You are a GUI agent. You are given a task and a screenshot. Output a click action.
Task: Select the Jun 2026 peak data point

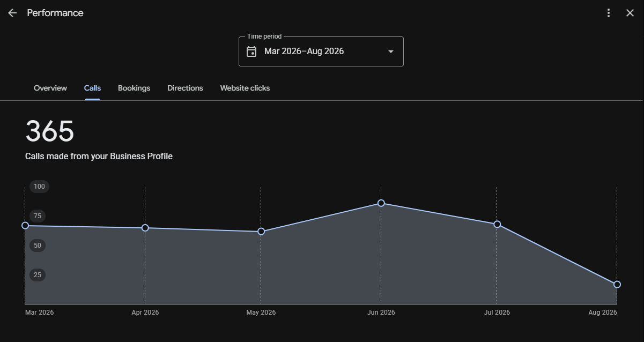[x=381, y=203]
